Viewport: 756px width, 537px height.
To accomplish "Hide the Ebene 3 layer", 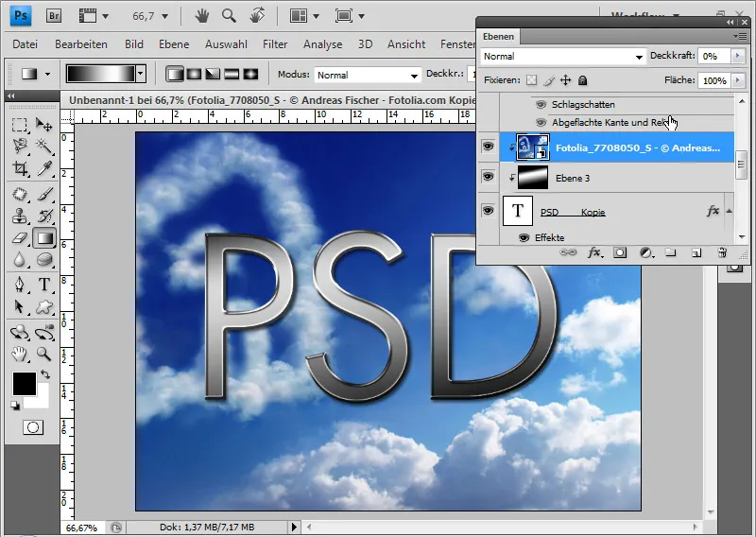I will (488, 177).
